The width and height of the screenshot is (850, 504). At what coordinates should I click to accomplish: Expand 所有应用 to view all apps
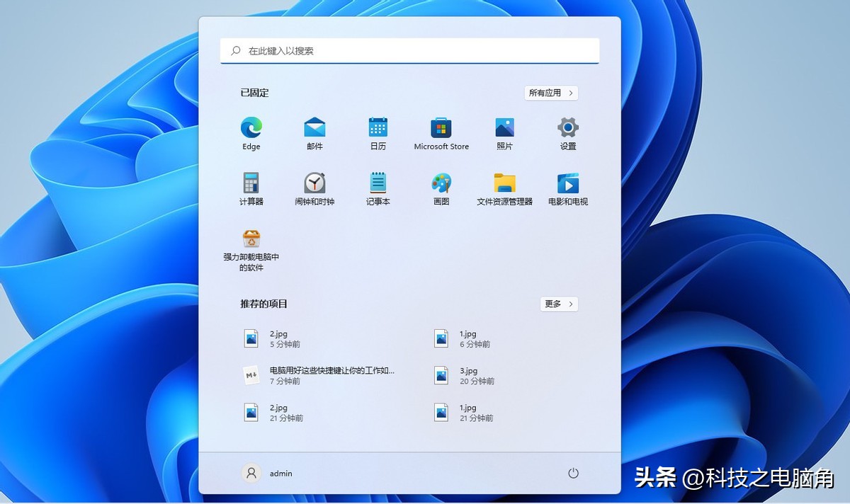coord(551,93)
